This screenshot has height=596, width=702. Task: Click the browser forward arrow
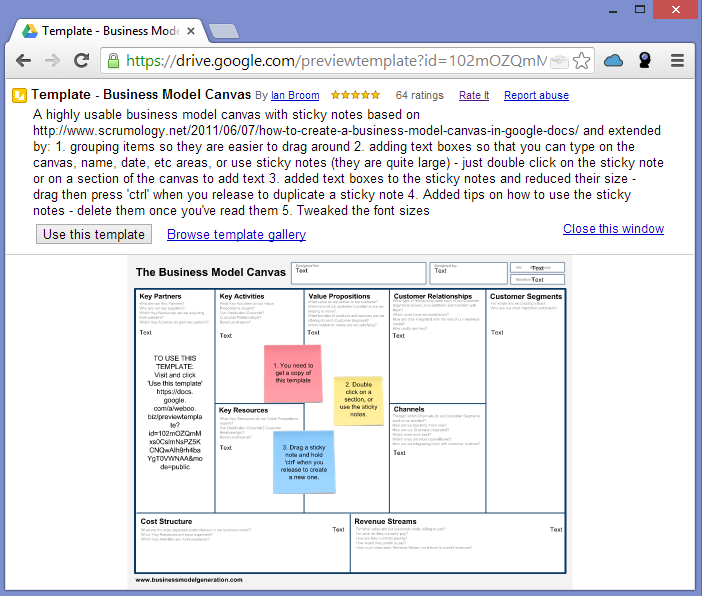52,60
